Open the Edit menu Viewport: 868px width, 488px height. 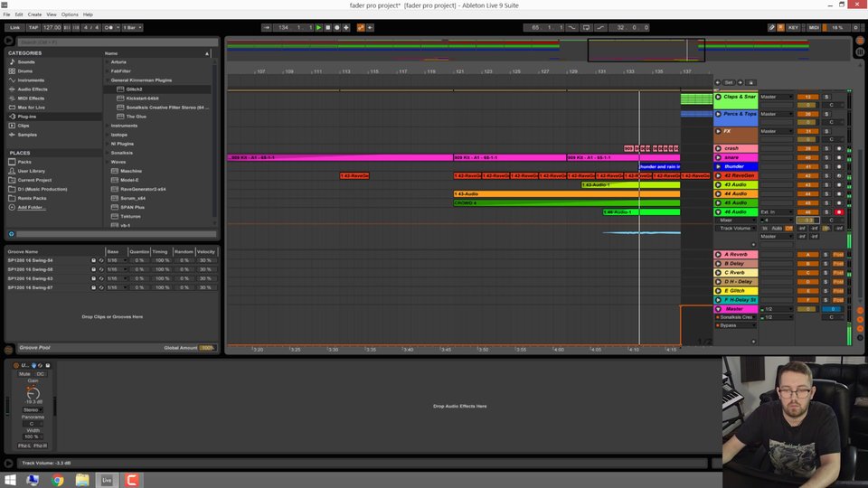pyautogui.click(x=19, y=14)
